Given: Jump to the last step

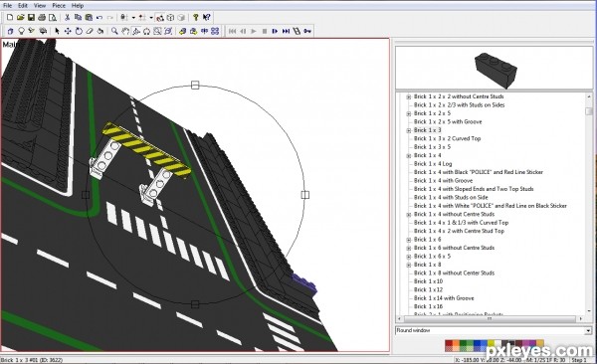Looking at the screenshot, I should point(286,31).
